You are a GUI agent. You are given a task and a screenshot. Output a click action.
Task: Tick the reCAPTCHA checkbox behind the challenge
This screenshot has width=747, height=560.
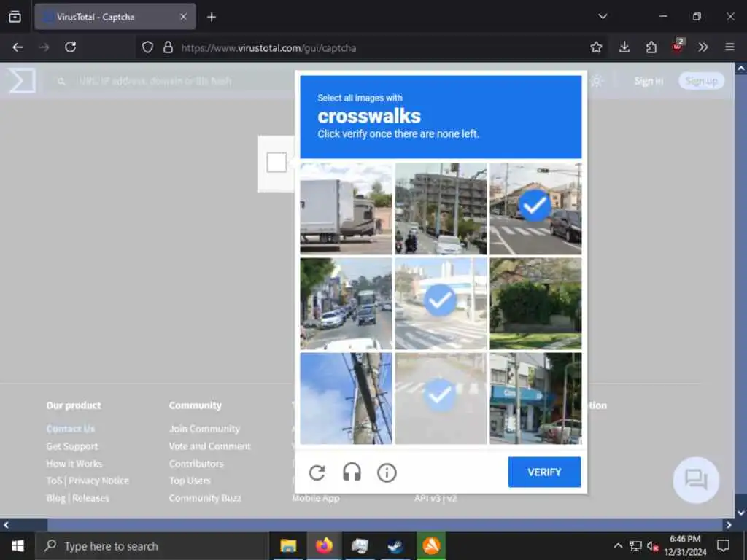(x=276, y=163)
